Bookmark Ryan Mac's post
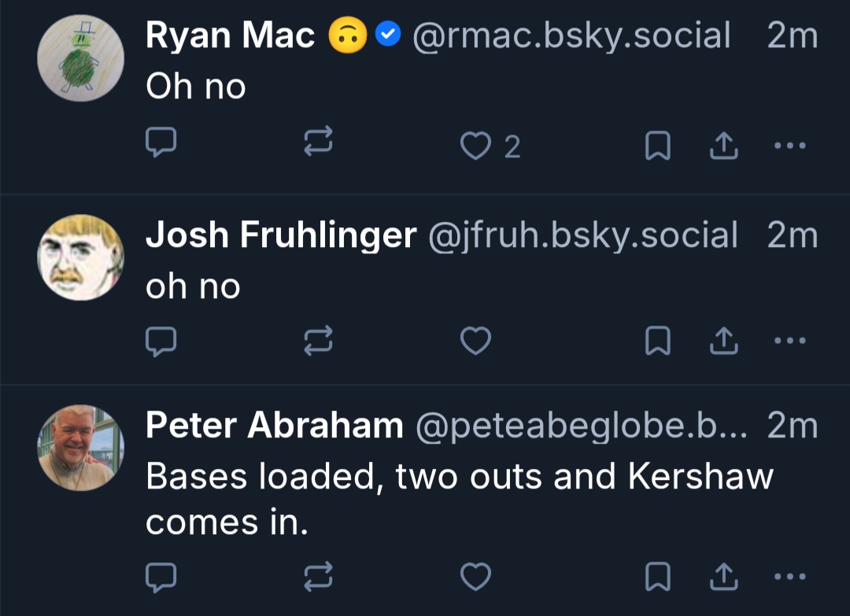 pos(657,146)
